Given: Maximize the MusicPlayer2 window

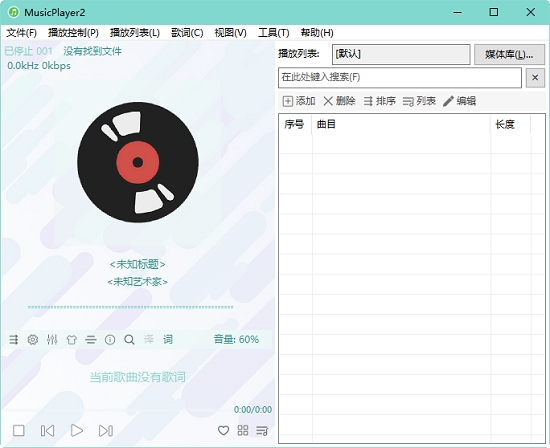Looking at the screenshot, I should click(x=494, y=12).
